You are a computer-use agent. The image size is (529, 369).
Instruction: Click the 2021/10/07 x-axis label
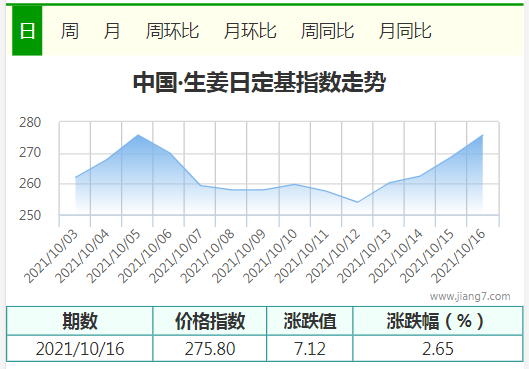[x=177, y=256]
